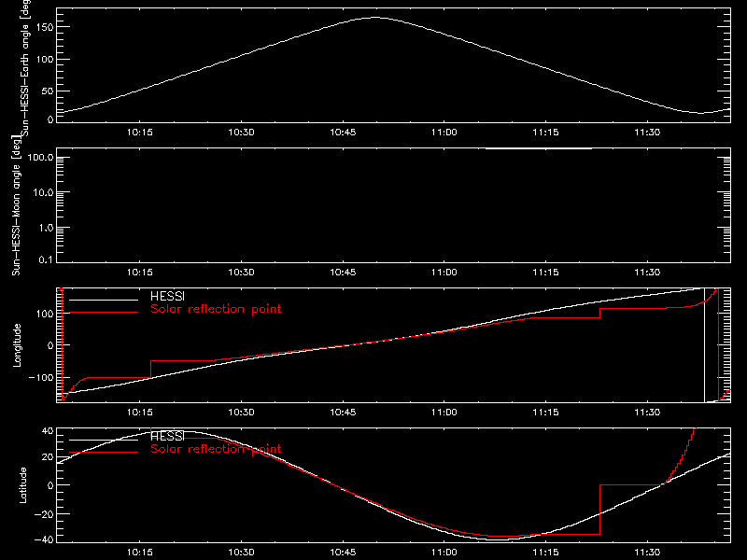This screenshot has width=747, height=560.
Task: Click the 40 tick value on the Latitude axis
Action: pyautogui.click(x=48, y=431)
